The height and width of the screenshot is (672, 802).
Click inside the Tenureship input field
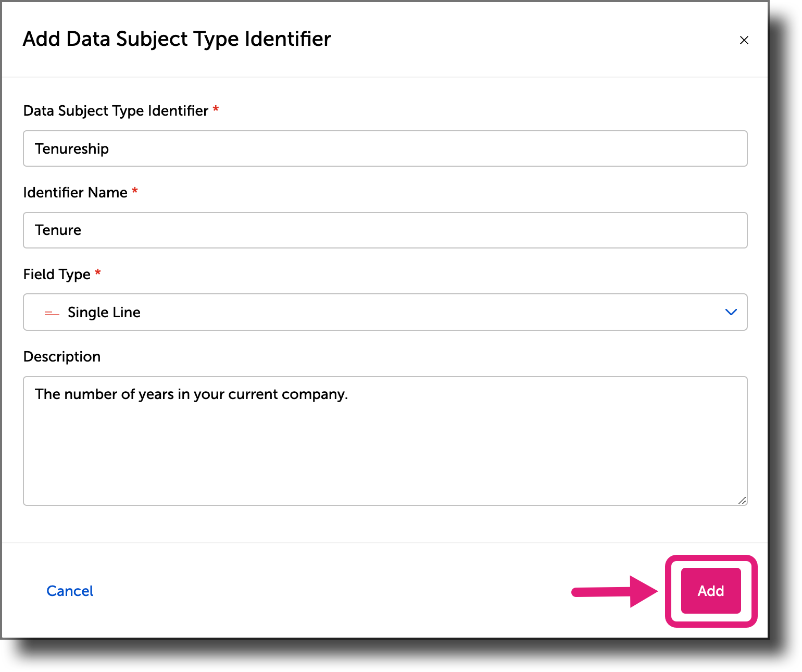point(385,148)
